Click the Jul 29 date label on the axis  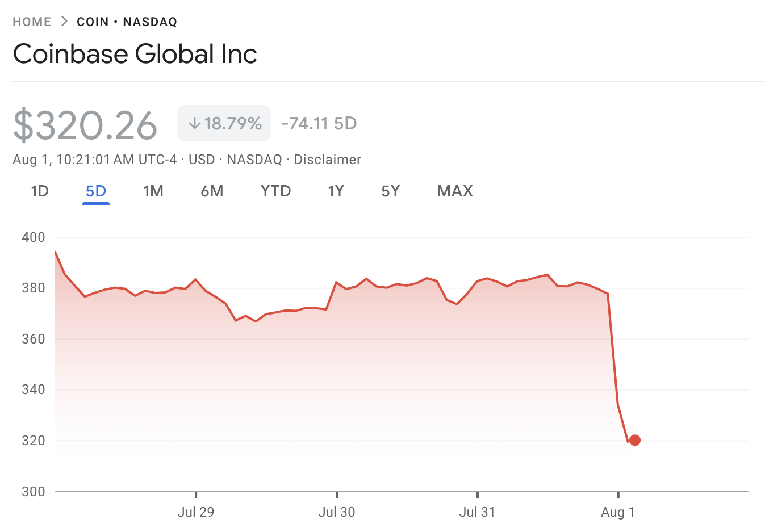196,512
